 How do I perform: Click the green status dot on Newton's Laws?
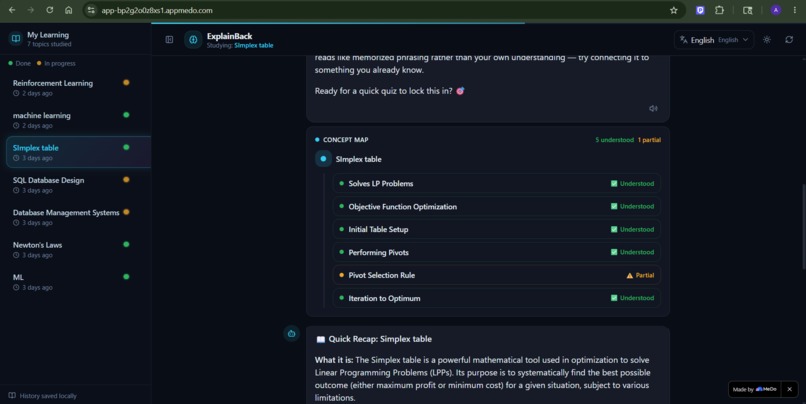point(126,244)
